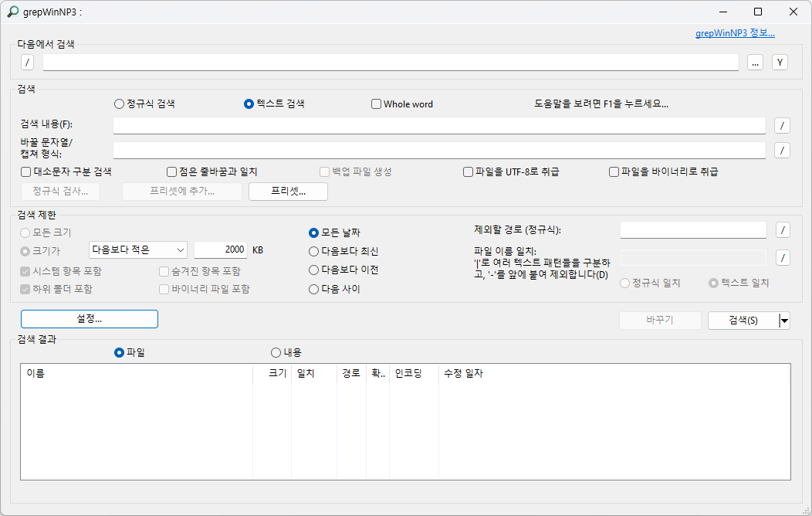
Task: Check 대소문자 구분 검색 option
Action: [26, 171]
